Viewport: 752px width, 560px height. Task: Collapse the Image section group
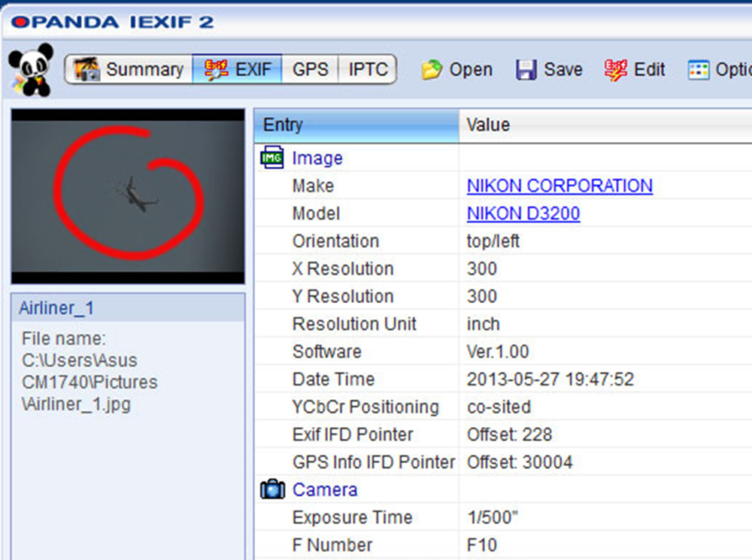(317, 159)
